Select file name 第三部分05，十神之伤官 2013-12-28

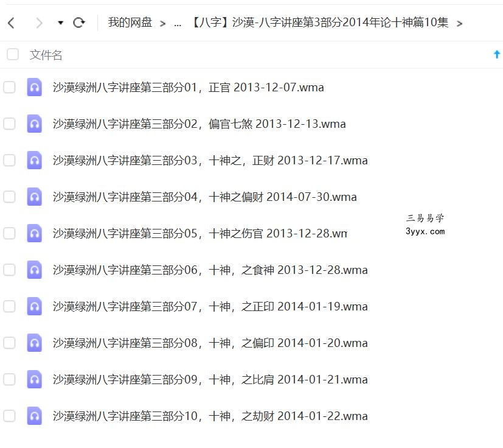pyautogui.click(x=200, y=234)
